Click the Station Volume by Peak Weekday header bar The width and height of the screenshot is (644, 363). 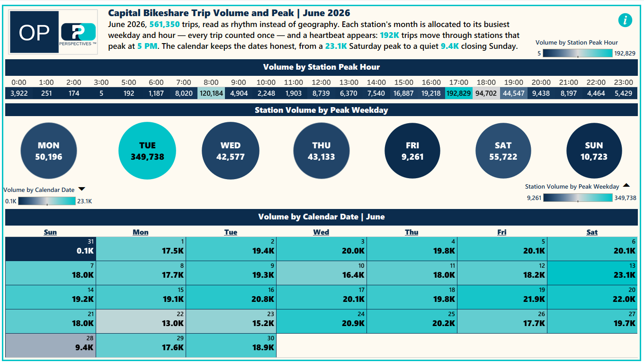[x=322, y=110]
